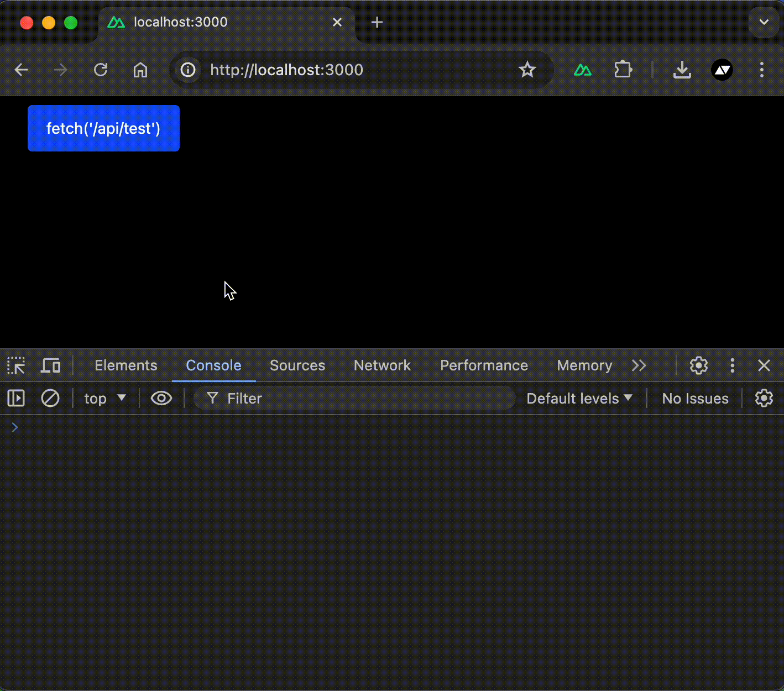
Task: Open DevTools settings gear in tab bar
Action: click(x=699, y=365)
